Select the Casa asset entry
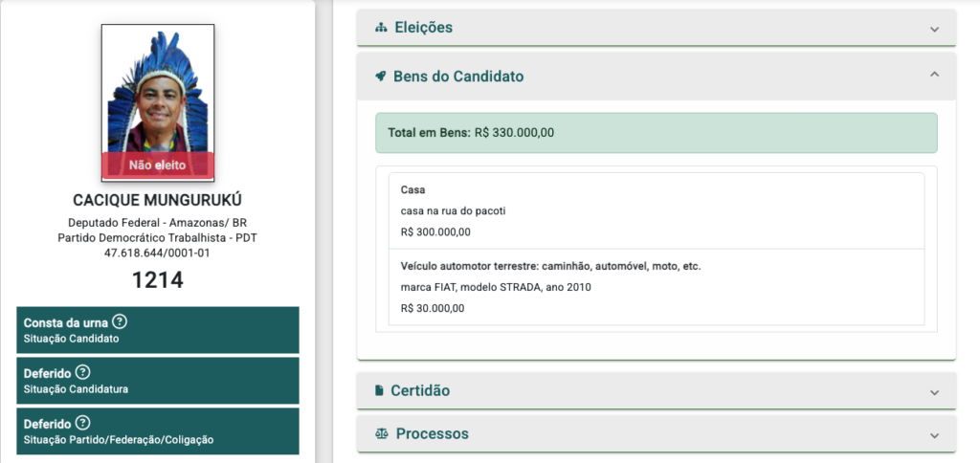This screenshot has width=980, height=463. coord(657,210)
